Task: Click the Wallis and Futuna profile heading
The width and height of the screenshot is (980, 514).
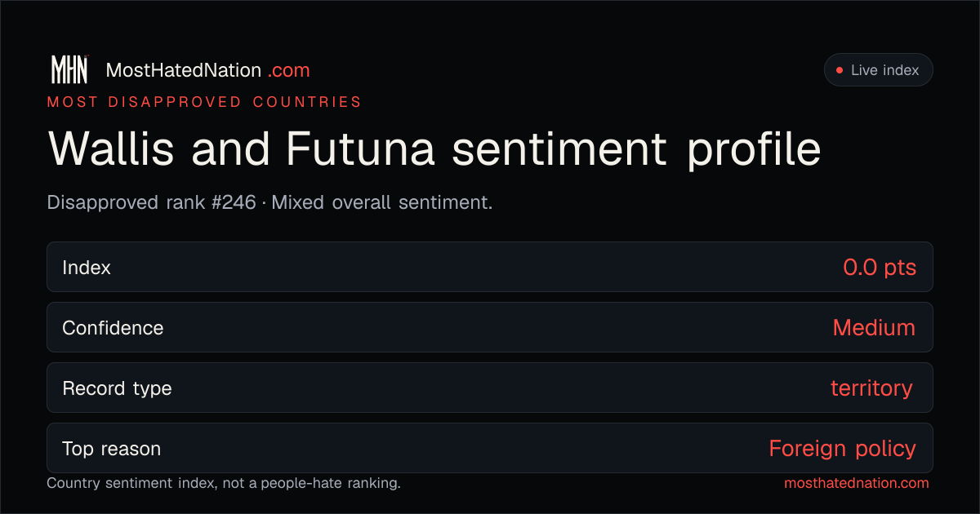Action: pyautogui.click(x=434, y=149)
